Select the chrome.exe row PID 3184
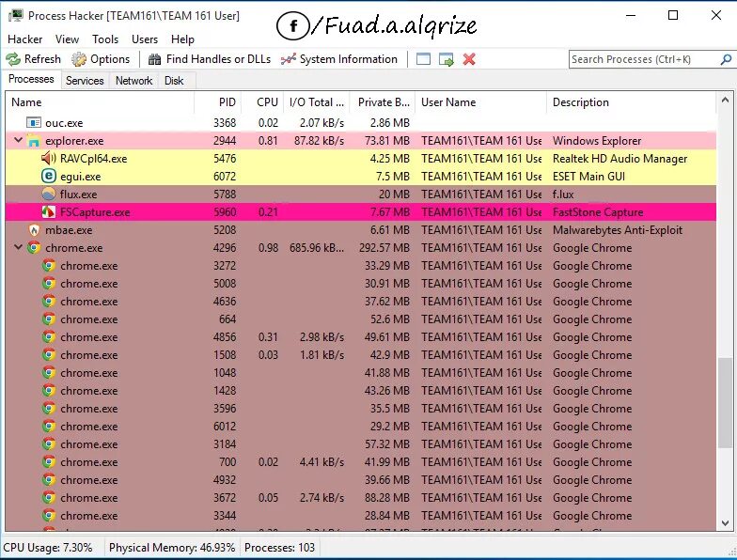Screen dimensions: 737x560 [x=361, y=443]
